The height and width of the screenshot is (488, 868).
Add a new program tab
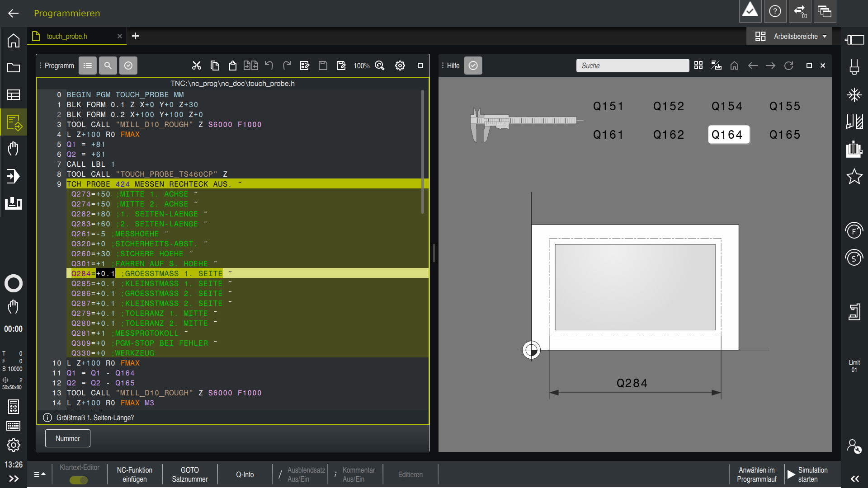[x=135, y=36]
